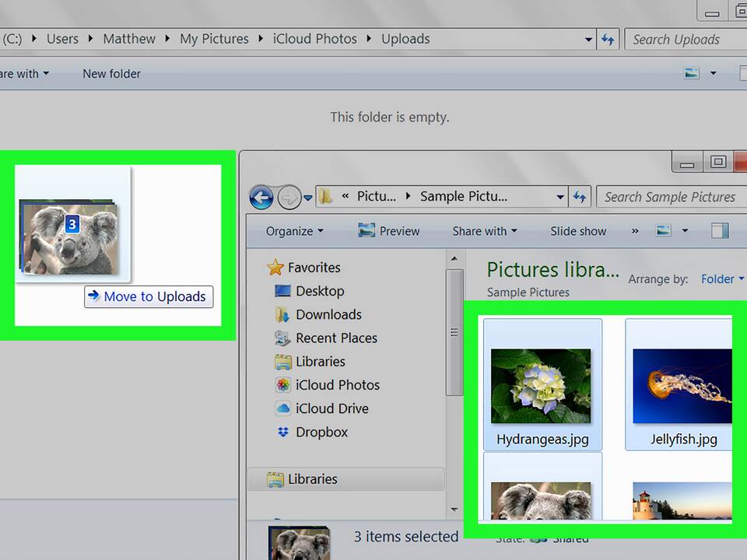Select the Koala photo thumbnail

(x=541, y=500)
